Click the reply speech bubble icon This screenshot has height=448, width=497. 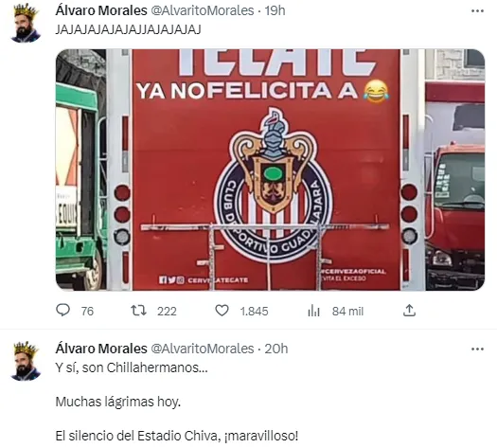pyautogui.click(x=62, y=310)
